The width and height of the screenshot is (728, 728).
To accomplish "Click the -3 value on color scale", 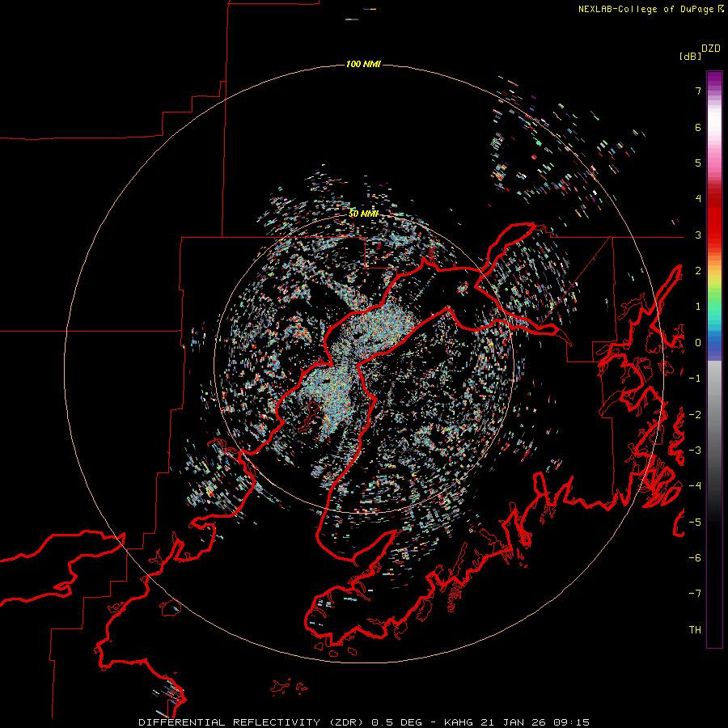I will tap(695, 451).
